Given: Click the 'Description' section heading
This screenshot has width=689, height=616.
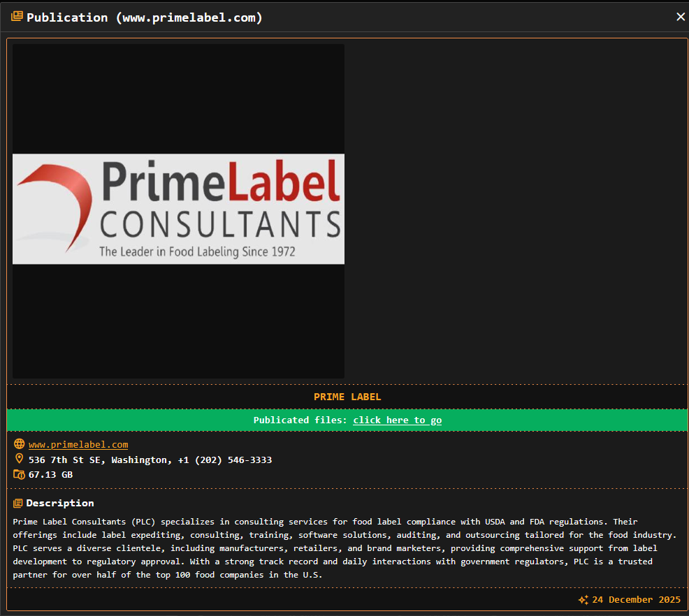Looking at the screenshot, I should [60, 503].
